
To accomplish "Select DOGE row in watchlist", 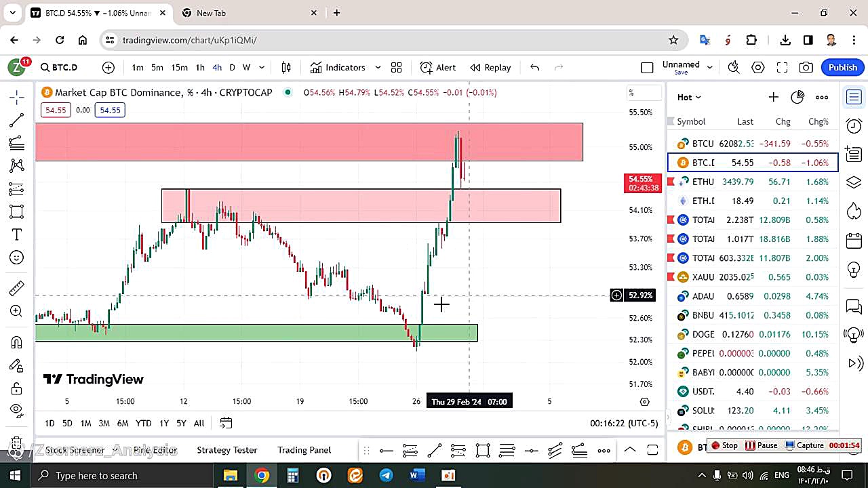I will (x=753, y=334).
